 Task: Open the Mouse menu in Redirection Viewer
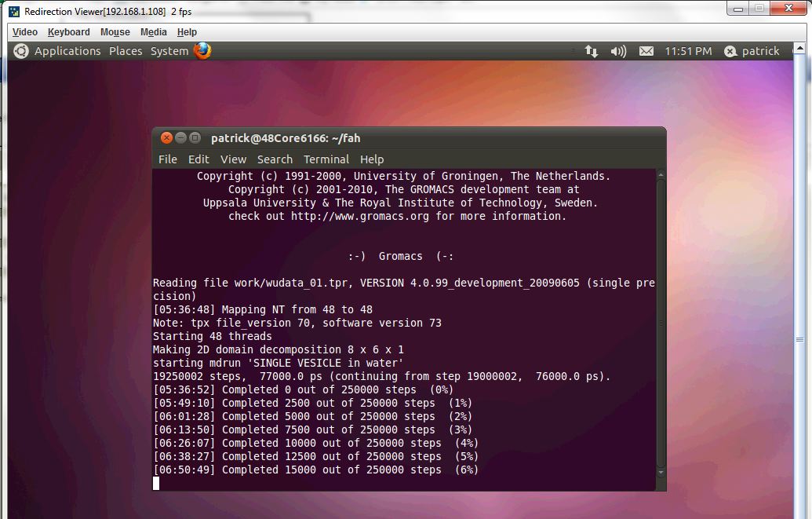pos(115,32)
